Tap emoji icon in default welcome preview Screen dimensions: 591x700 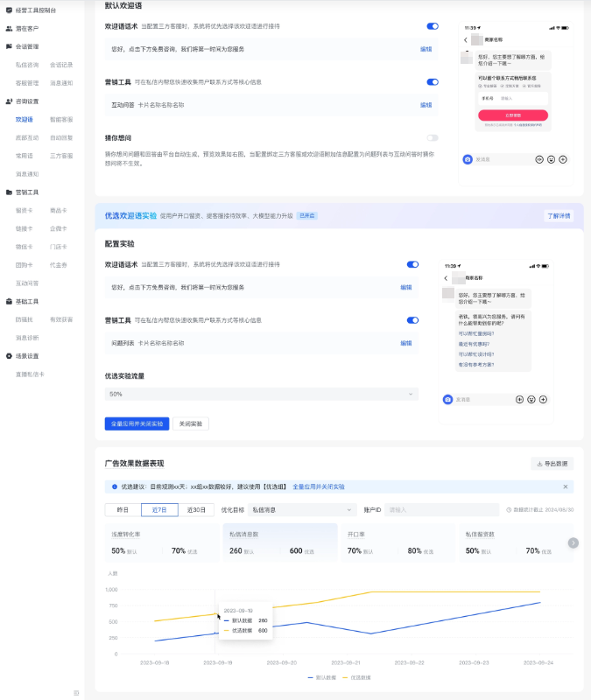coord(552,159)
